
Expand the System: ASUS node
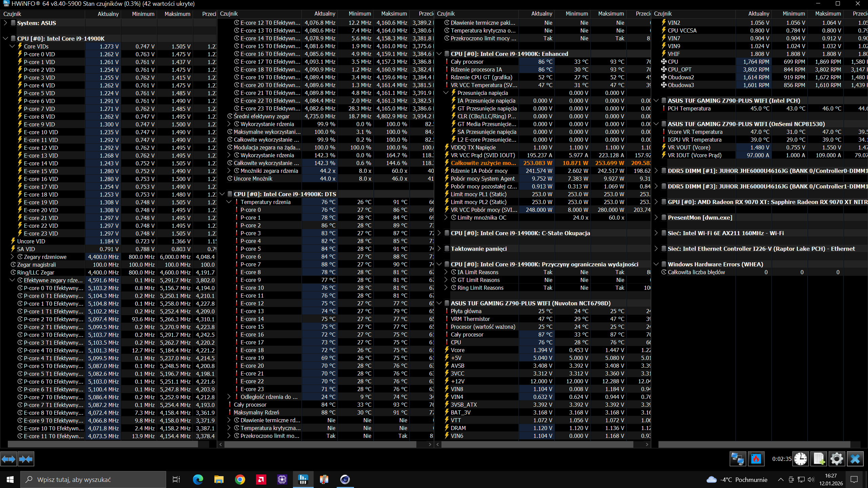[5, 23]
